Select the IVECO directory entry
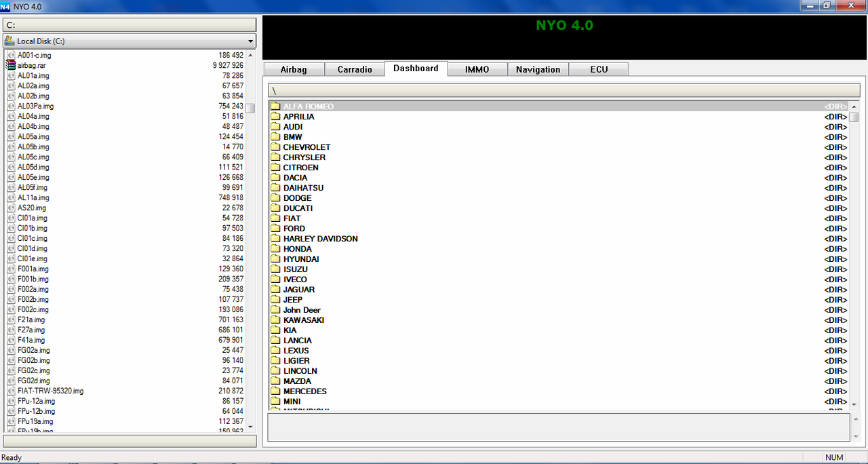 tap(559, 279)
